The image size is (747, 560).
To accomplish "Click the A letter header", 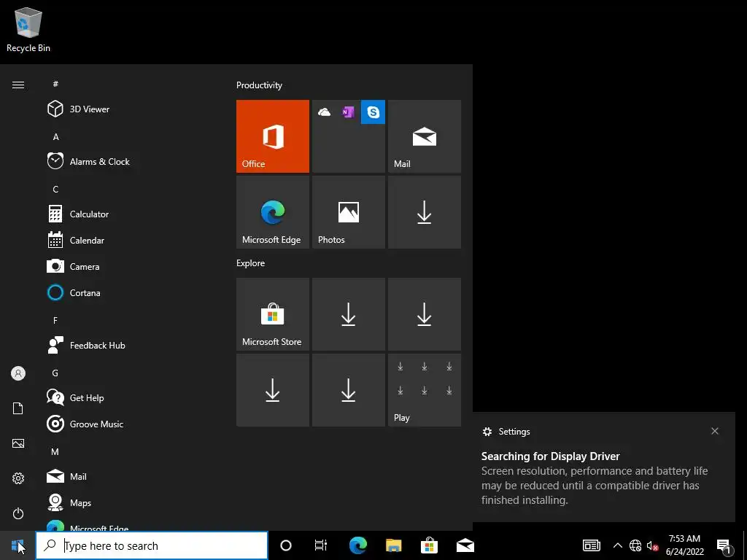I will [x=55, y=136].
